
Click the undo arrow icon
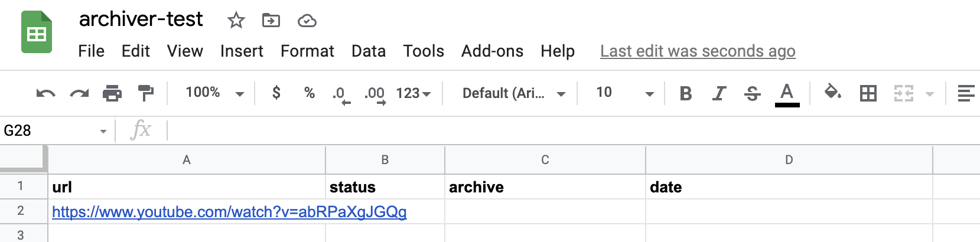(45, 93)
